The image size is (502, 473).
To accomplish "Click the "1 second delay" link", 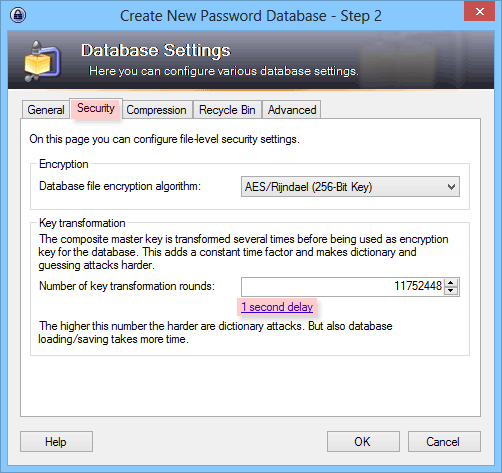I will (x=277, y=307).
